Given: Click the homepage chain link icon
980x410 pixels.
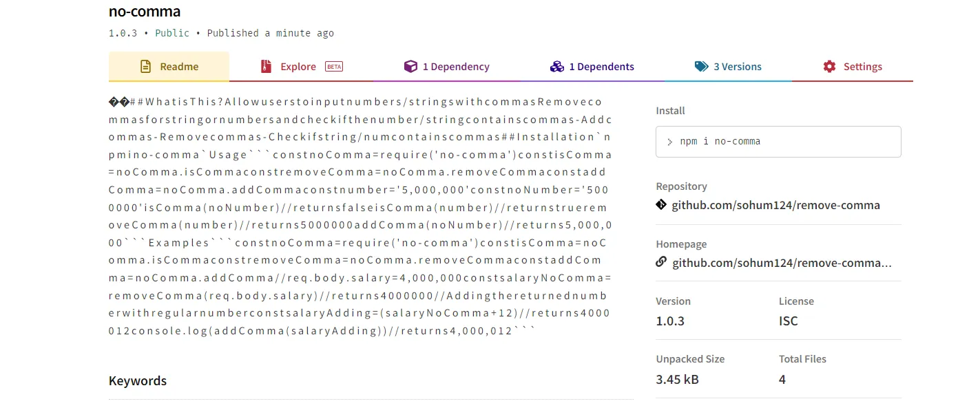Looking at the screenshot, I should tap(661, 262).
